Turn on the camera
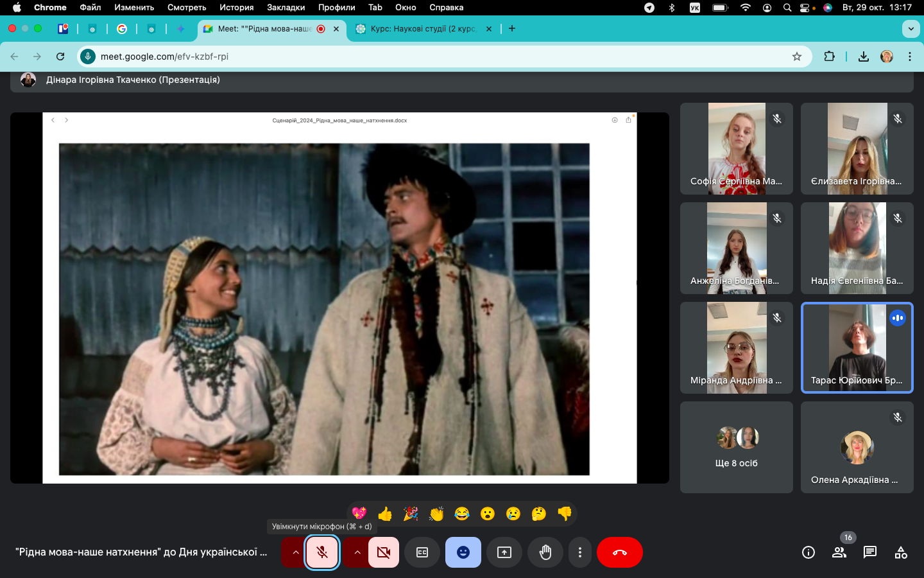The image size is (924, 578). (384, 552)
